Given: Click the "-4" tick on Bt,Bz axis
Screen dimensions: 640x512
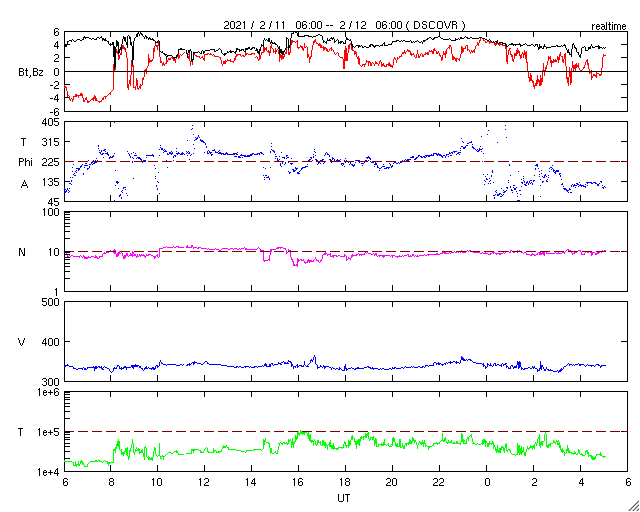Looking at the screenshot, I should 55,98.
